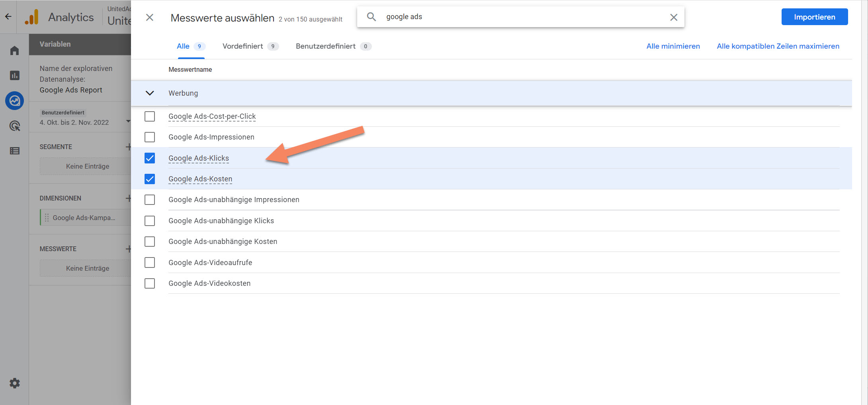This screenshot has width=868, height=405.
Task: Click Alle minimieren link
Action: click(673, 46)
